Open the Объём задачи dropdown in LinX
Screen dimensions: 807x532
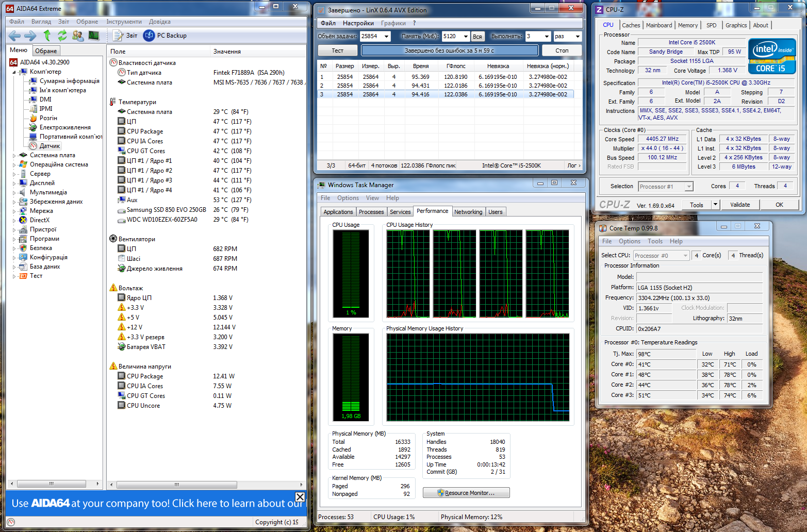(x=386, y=37)
